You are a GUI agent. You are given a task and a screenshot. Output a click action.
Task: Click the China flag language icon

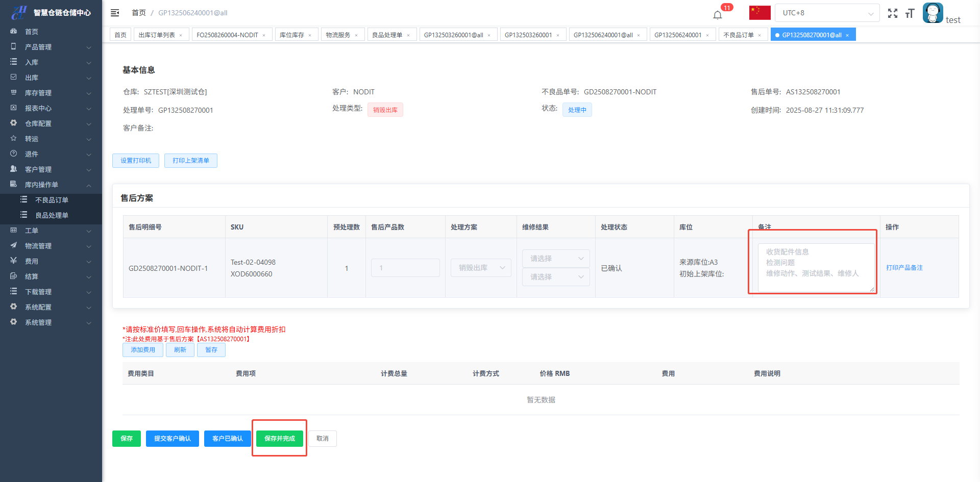(759, 13)
